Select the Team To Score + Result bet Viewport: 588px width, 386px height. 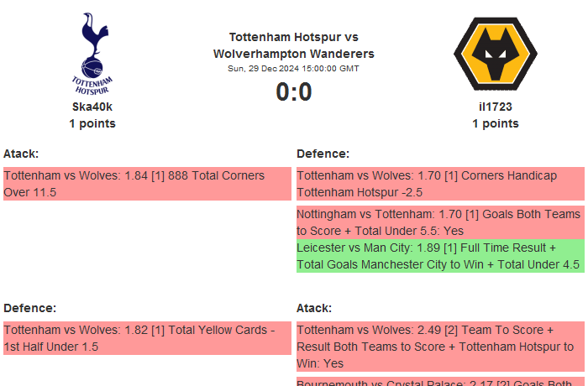point(440,347)
